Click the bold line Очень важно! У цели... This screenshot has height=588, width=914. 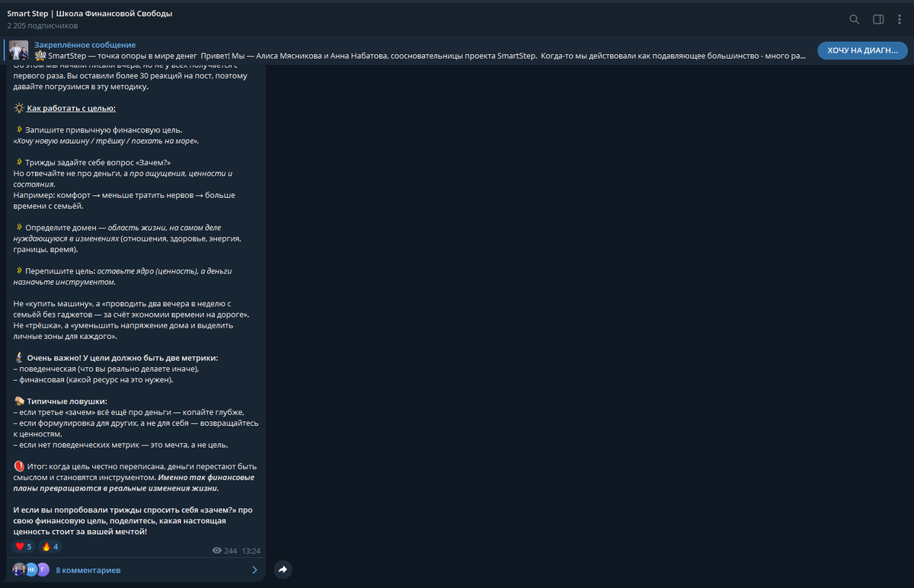[122, 358]
